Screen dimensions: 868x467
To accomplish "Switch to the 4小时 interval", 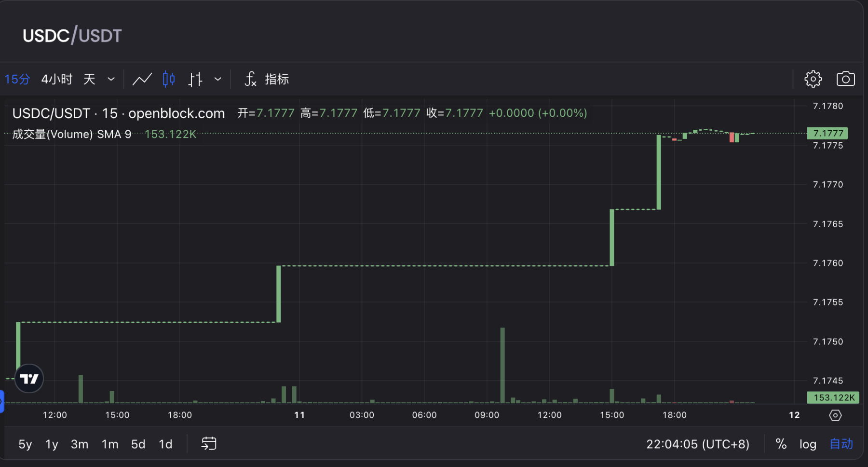I will [57, 79].
